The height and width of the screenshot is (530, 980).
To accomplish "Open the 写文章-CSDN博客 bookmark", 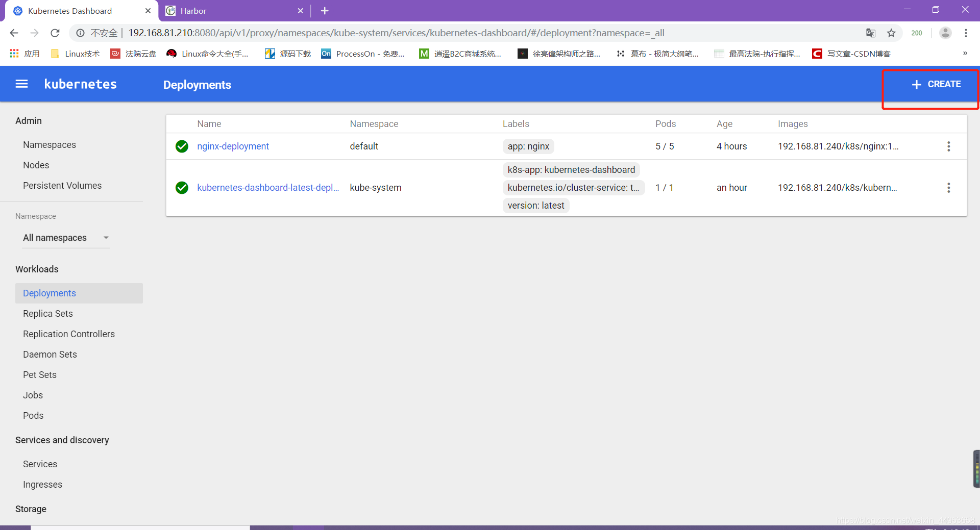I will (x=851, y=54).
